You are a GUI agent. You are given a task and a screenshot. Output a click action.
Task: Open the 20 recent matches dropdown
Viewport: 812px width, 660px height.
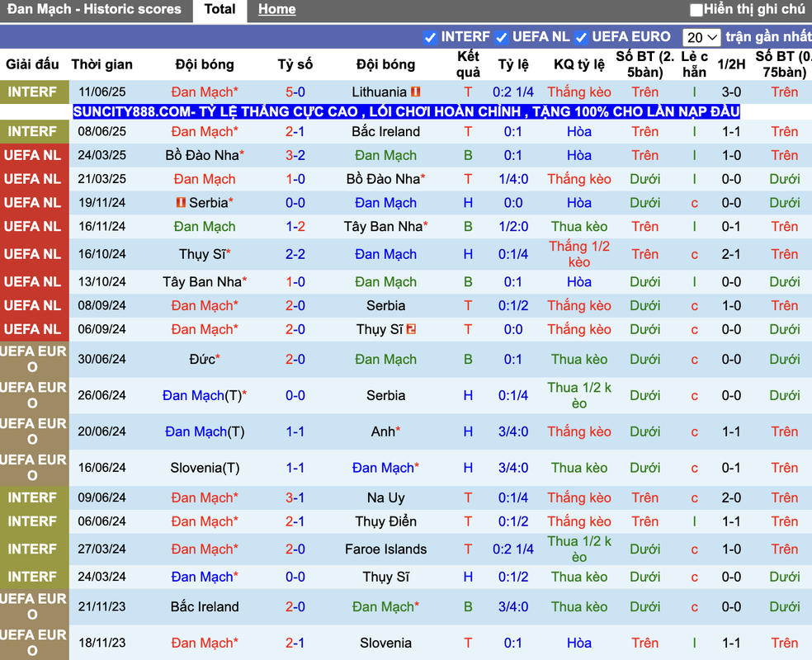tap(701, 37)
